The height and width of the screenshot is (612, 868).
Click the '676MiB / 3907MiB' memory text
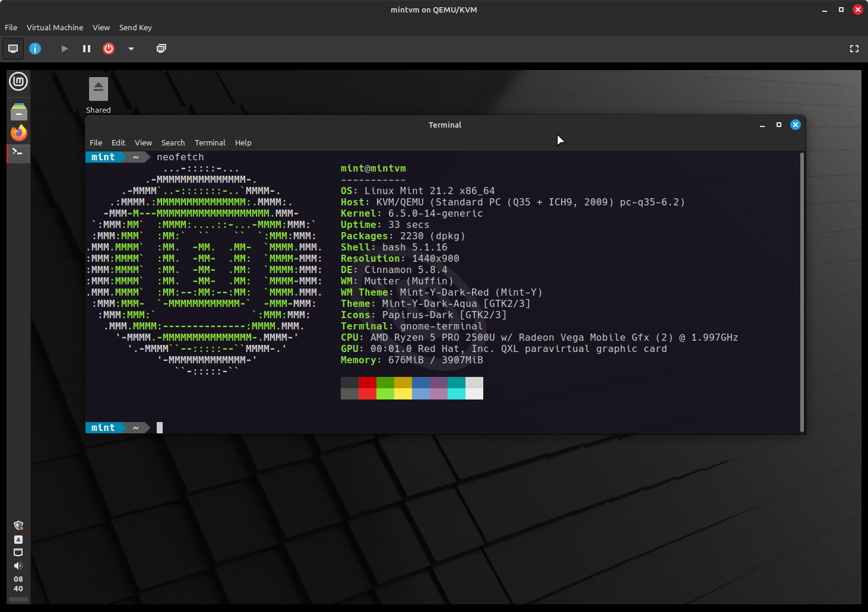pos(436,360)
